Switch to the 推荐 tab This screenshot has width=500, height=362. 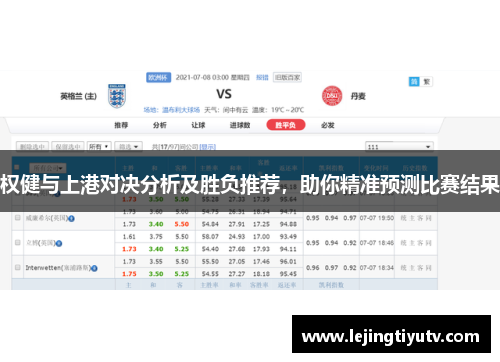121,125
